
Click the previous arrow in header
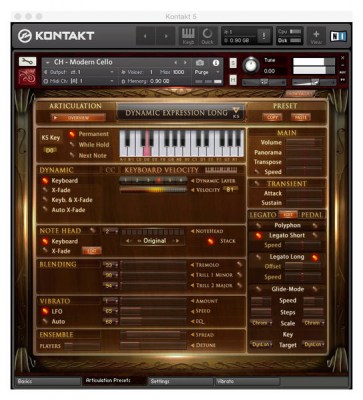[145, 36]
